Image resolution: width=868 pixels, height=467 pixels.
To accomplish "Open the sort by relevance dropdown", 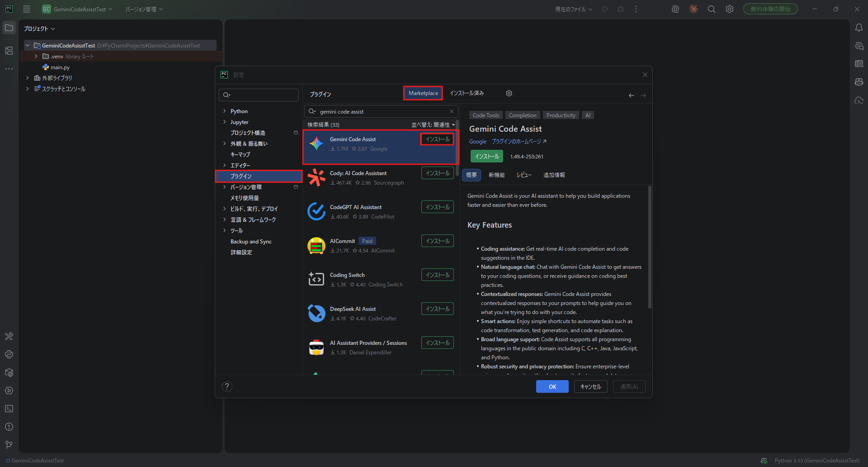I will [x=433, y=125].
